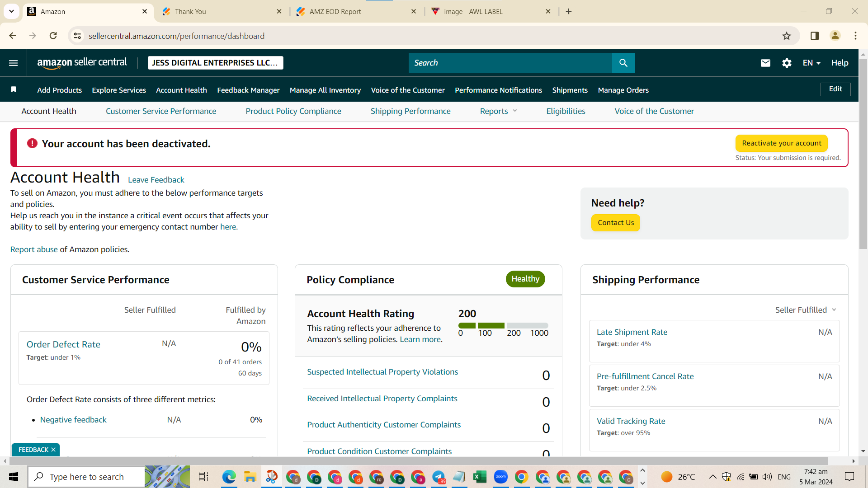
Task: Open Negative feedback metric link
Action: click(x=73, y=420)
